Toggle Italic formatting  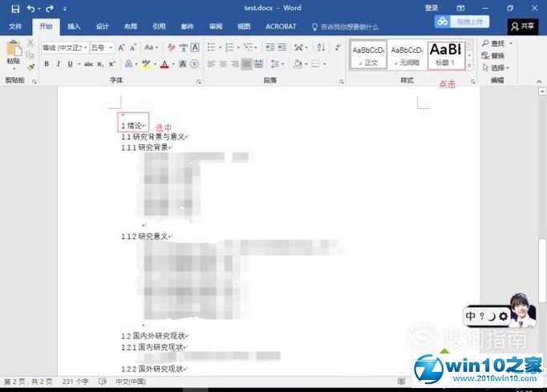(59, 64)
